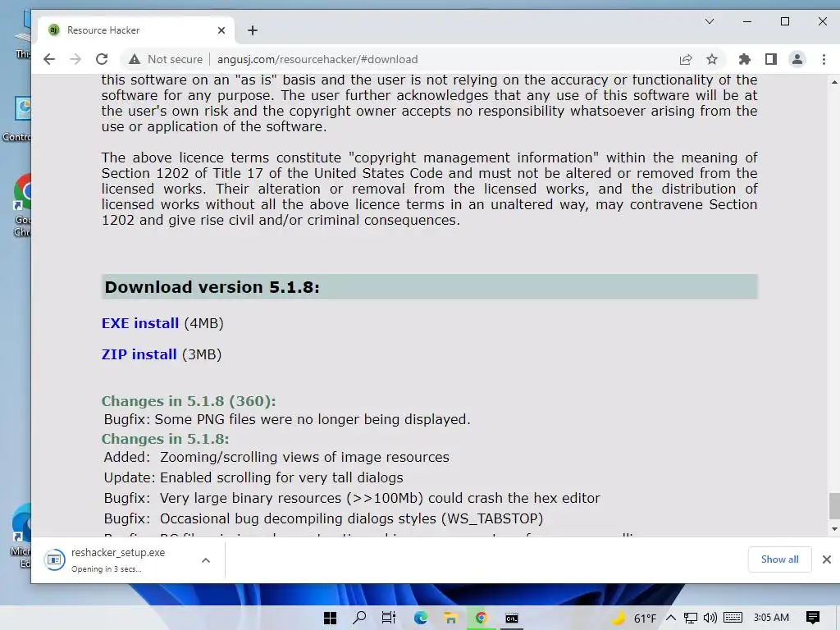Open volume control tray icon
The width and height of the screenshot is (840, 630).
point(710,619)
